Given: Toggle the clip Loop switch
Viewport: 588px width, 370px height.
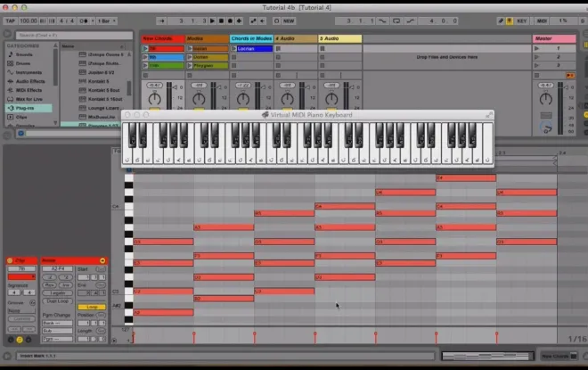Looking at the screenshot, I should 92,307.
